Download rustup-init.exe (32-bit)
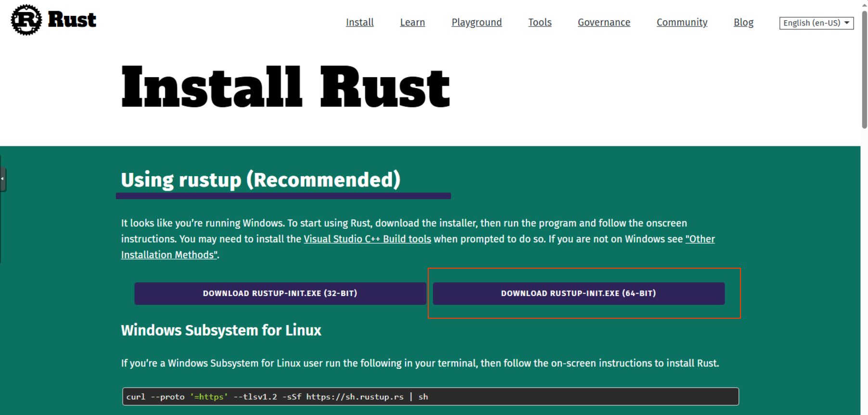The height and width of the screenshot is (415, 868). 280,293
